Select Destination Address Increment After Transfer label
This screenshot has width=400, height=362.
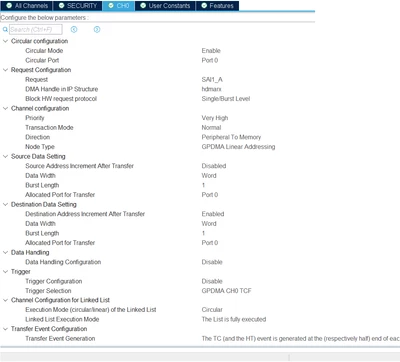tap(85, 214)
